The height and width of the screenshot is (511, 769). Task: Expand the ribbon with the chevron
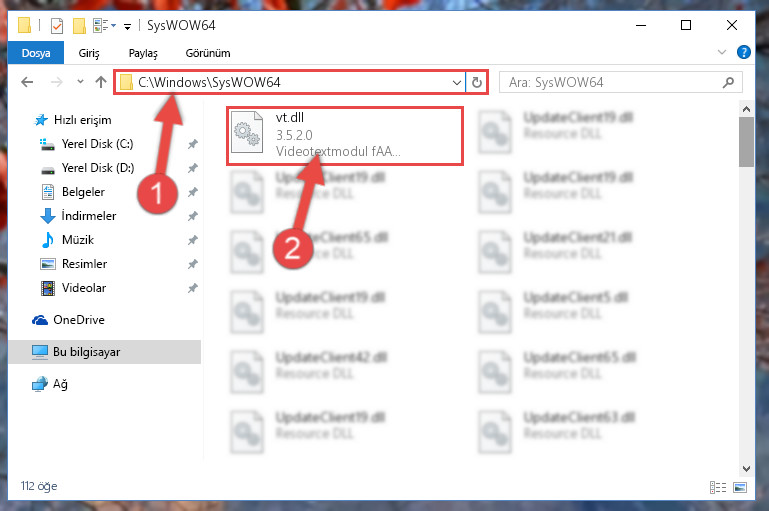pyautogui.click(x=722, y=52)
